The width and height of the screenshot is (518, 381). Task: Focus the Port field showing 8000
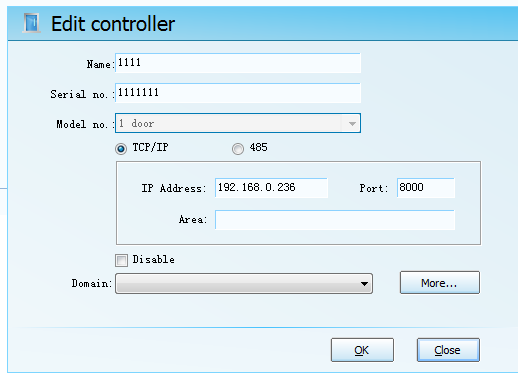click(x=426, y=188)
